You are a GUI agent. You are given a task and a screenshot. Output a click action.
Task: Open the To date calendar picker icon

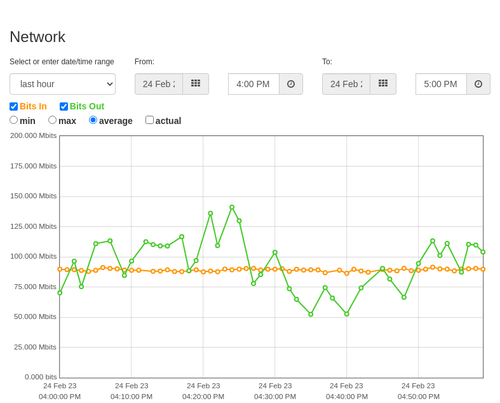coord(383,84)
